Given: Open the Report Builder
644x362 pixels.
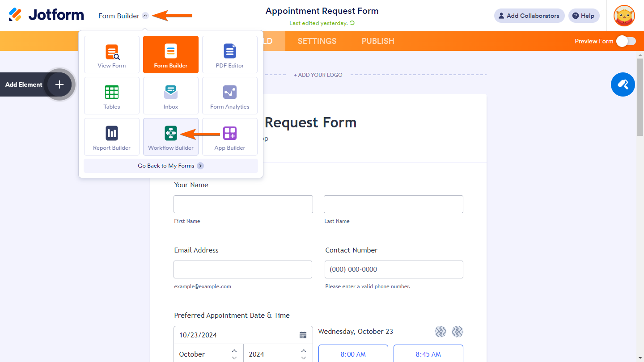Looking at the screenshot, I should (112, 137).
